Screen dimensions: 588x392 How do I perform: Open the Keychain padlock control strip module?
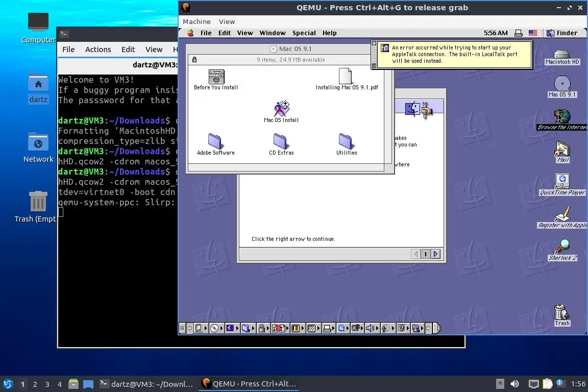click(263, 329)
